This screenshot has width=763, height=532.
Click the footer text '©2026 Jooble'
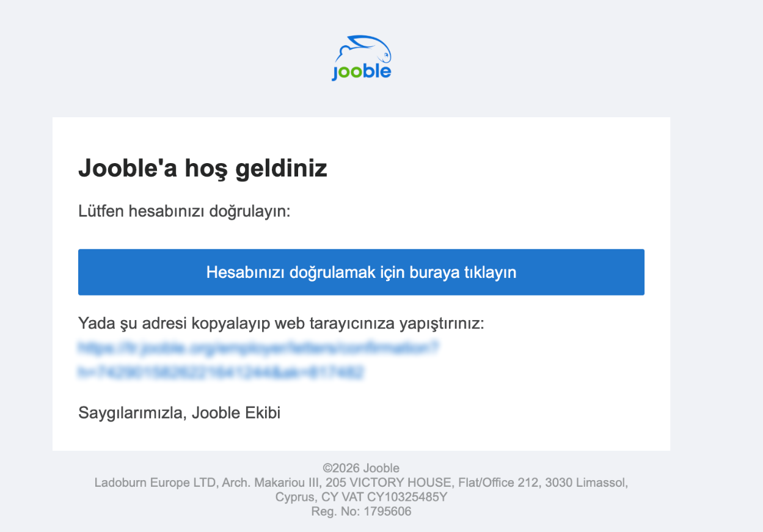tap(361, 468)
